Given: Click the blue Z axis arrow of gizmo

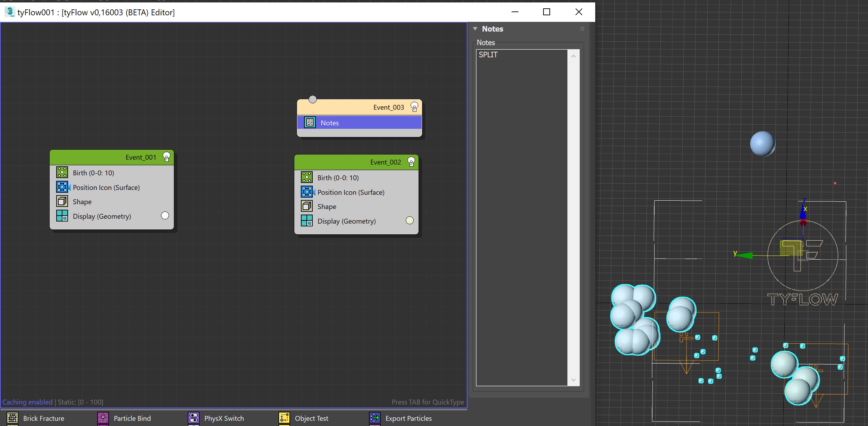Looking at the screenshot, I should (803, 212).
